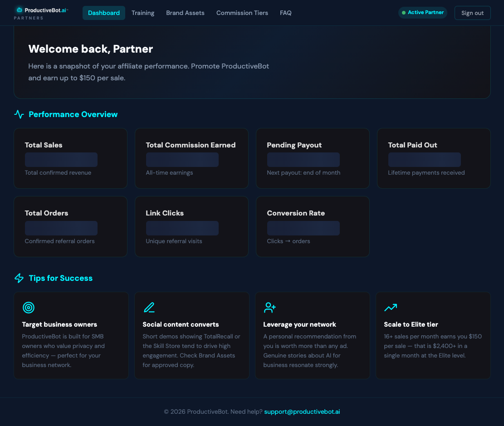This screenshot has height=426, width=504.
Task: Click the Tips for Success section heading
Action: (60, 278)
